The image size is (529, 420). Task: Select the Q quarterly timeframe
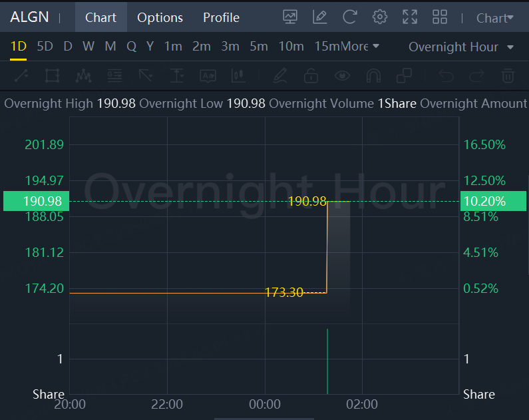click(x=131, y=46)
